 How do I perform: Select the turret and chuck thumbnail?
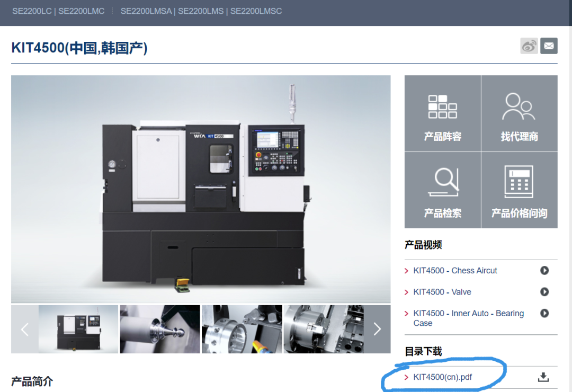point(324,329)
